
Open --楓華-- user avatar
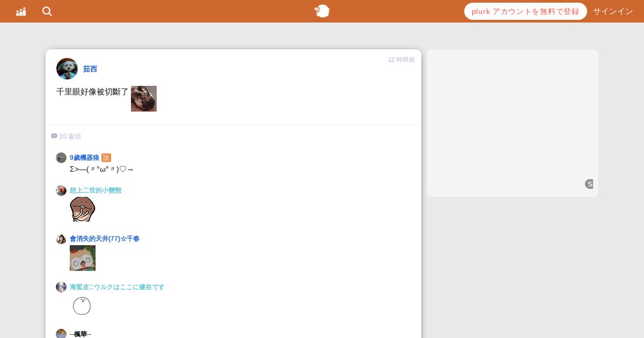[61, 334]
